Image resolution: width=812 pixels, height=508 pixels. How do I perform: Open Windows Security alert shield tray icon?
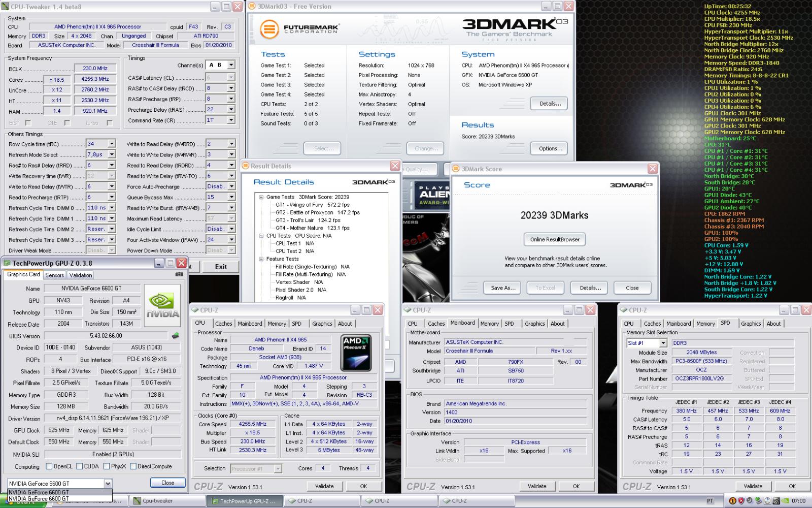[740, 501]
